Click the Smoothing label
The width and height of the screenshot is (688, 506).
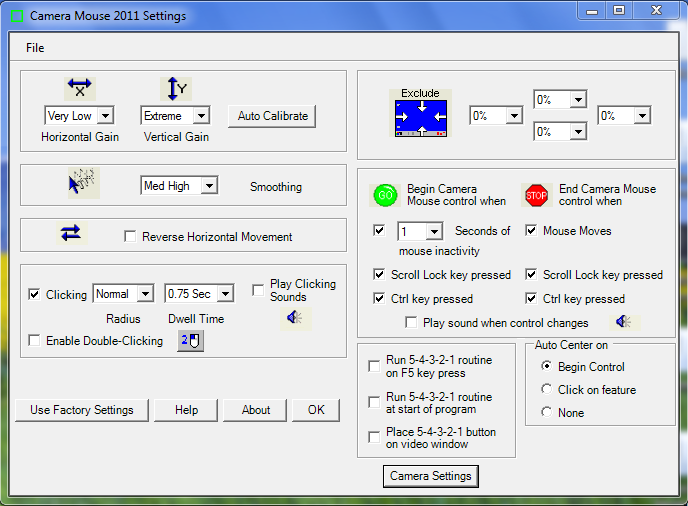276,187
